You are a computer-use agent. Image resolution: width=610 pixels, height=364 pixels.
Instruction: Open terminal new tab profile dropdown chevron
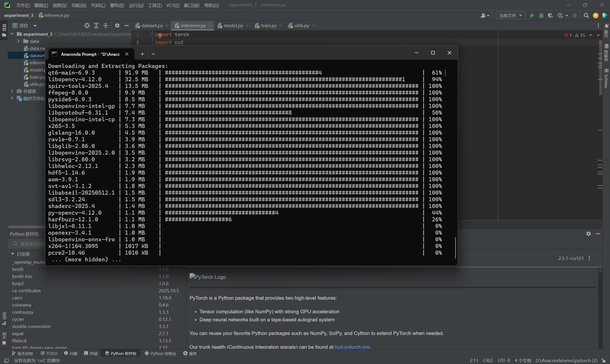tap(153, 54)
